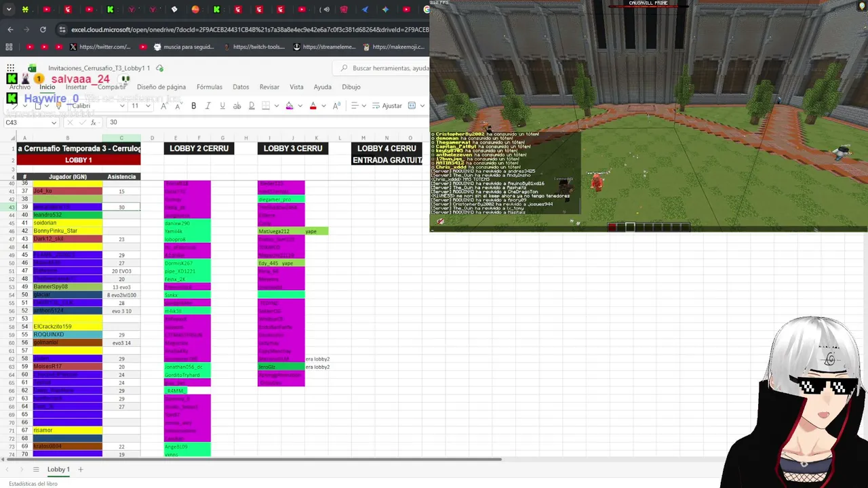Go back in the browser
The height and width of the screenshot is (488, 868).
(x=10, y=30)
